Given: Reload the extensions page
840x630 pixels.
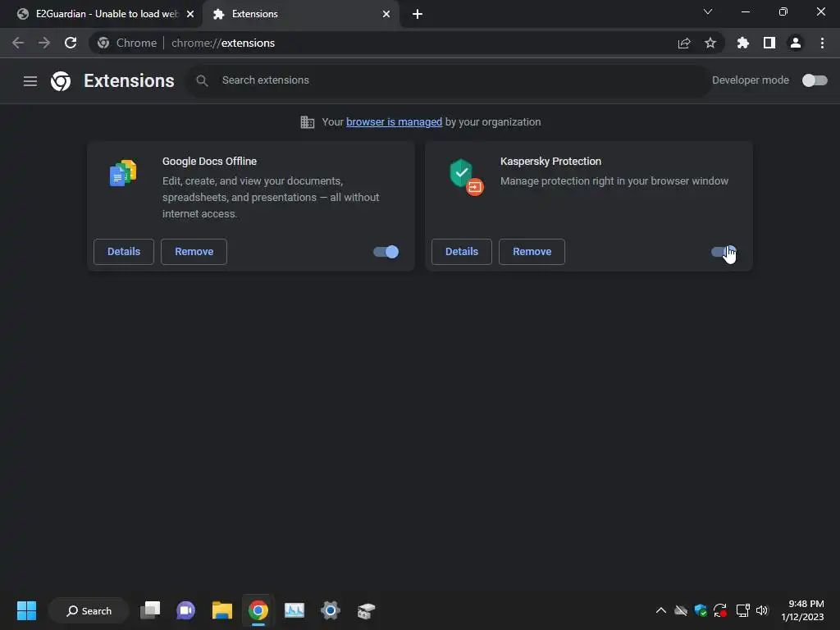Looking at the screenshot, I should click(71, 43).
